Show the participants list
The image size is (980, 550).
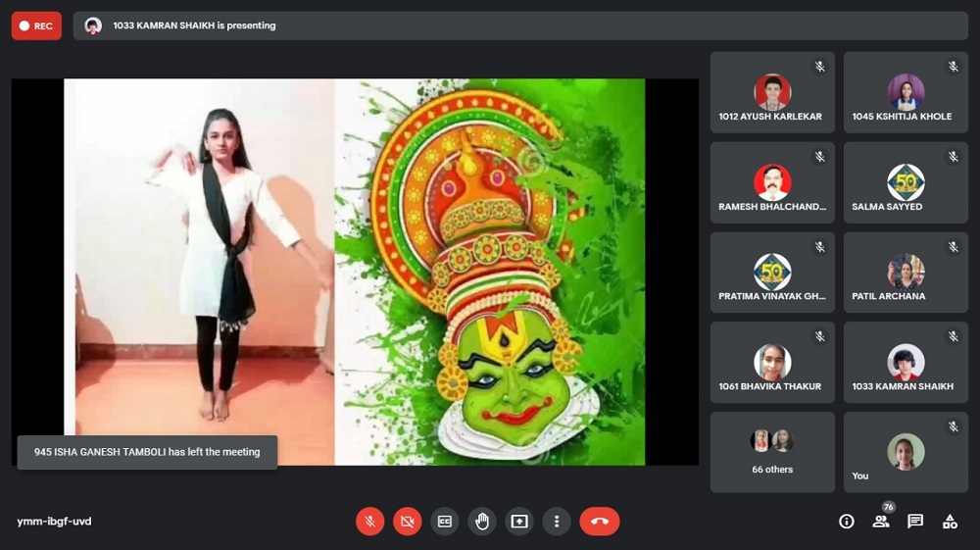tap(881, 522)
